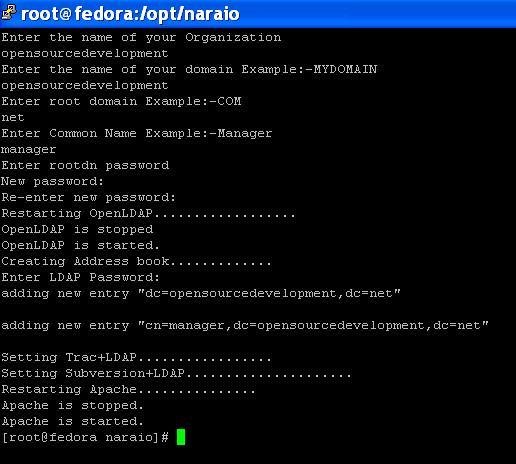Click the 'Setting Trac+LDAP' line
Screen dimensions: 516x464
136,357
